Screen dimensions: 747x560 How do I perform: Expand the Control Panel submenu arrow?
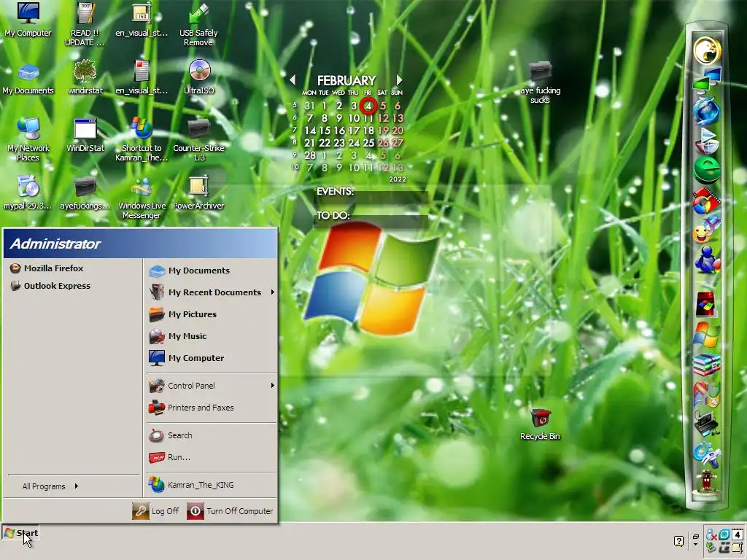point(273,385)
